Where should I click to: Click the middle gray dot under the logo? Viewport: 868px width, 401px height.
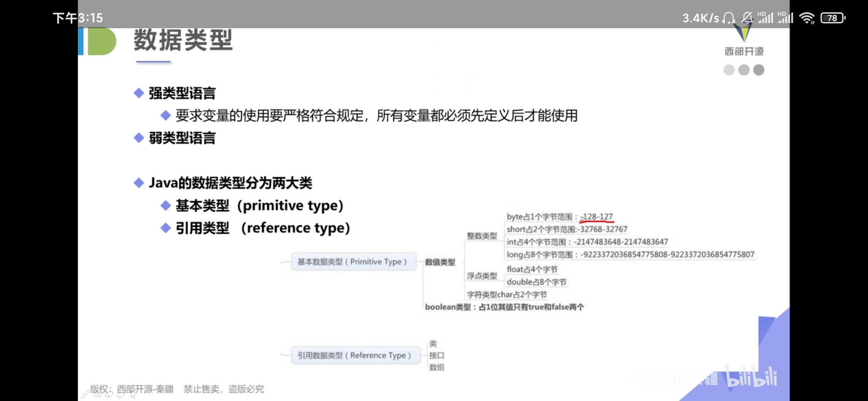[744, 70]
